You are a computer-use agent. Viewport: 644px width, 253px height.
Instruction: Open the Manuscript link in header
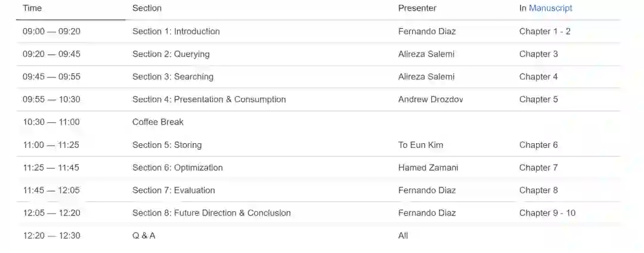click(x=550, y=8)
